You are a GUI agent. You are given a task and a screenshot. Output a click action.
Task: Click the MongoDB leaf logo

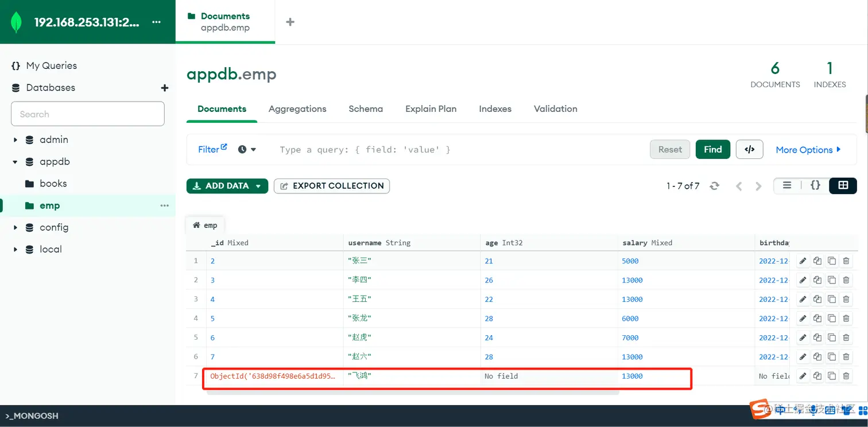(16, 22)
